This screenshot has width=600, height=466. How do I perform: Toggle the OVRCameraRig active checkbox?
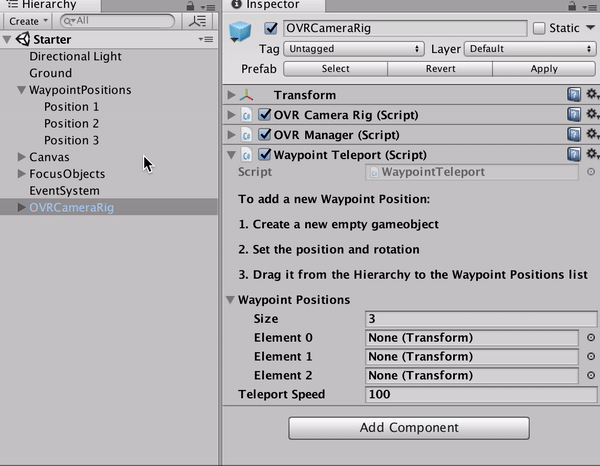click(271, 28)
